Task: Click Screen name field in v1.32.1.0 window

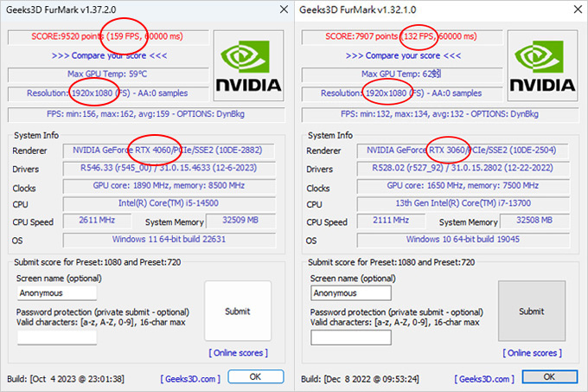Action: [351, 293]
